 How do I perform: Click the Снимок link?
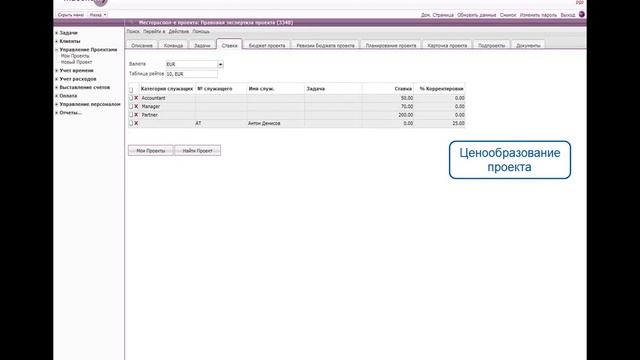(x=508, y=15)
